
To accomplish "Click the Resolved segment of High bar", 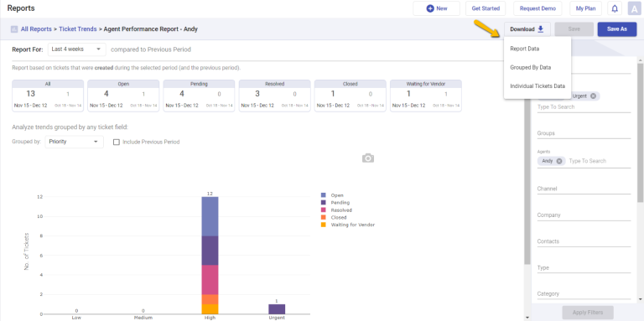I will coord(210,280).
